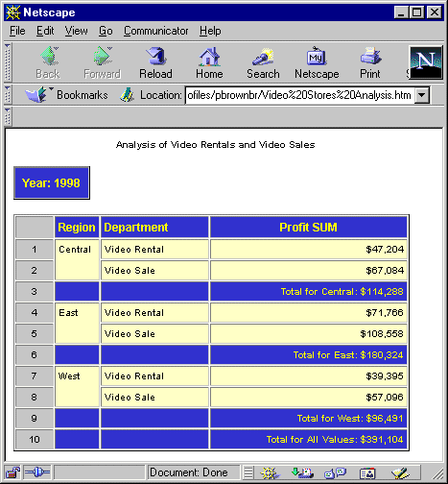Click the $67,084 profit cell
Image resolution: width=448 pixels, height=484 pixels.
(309, 270)
